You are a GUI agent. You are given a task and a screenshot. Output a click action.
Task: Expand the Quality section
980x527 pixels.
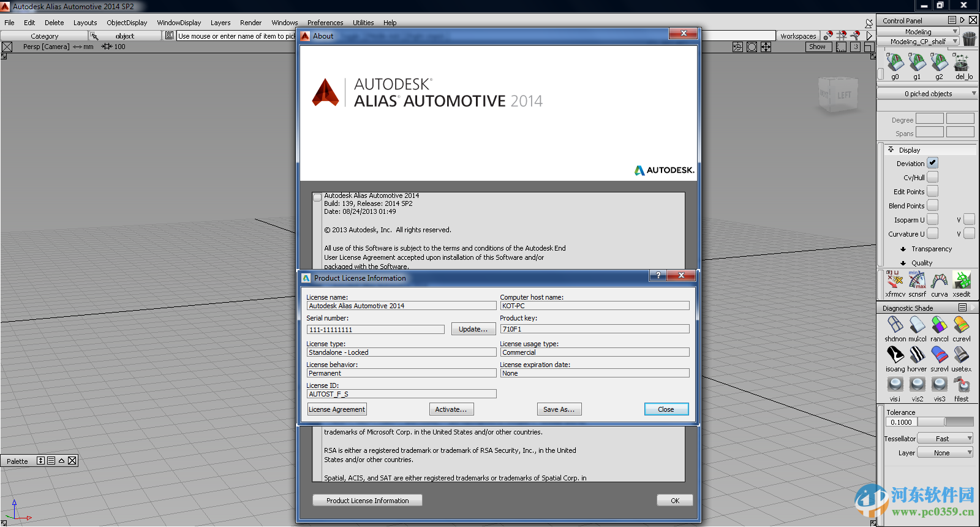pyautogui.click(x=903, y=263)
